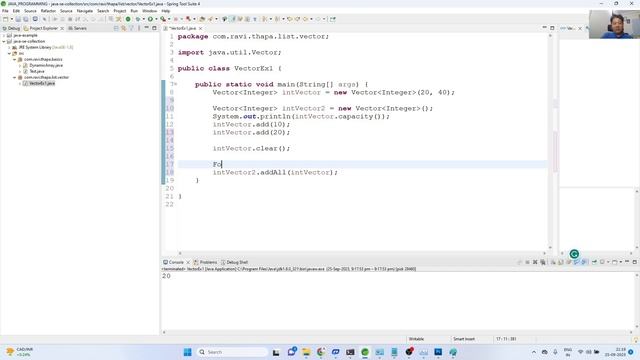
Task: Switch to the Problems tab
Action: (x=205, y=262)
